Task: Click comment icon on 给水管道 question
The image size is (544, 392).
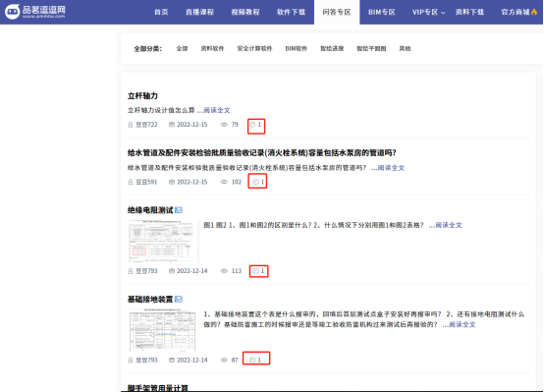Action: [x=255, y=182]
